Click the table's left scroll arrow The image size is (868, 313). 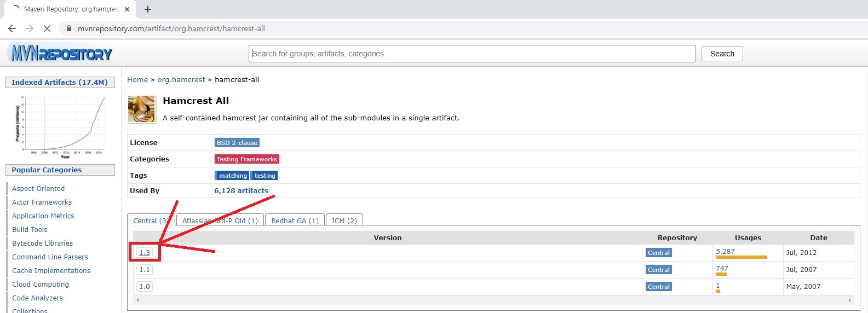click(x=137, y=300)
